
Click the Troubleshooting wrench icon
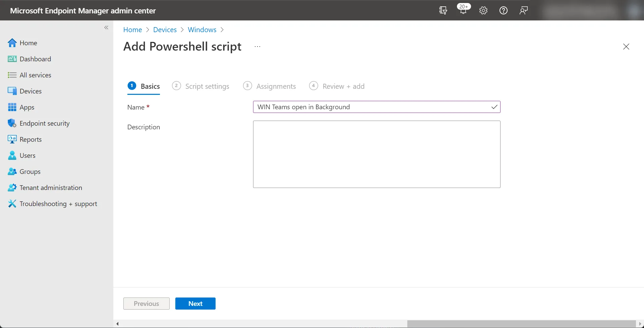coord(12,204)
